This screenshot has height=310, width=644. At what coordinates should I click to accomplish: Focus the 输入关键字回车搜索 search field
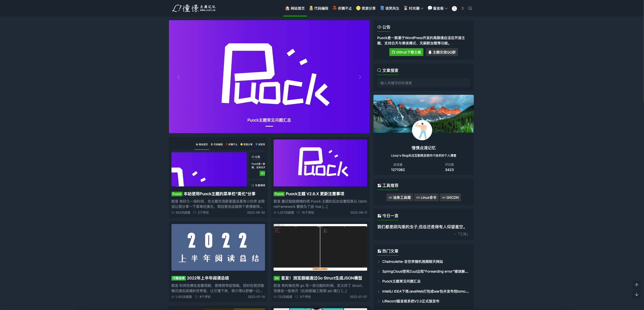click(x=423, y=83)
